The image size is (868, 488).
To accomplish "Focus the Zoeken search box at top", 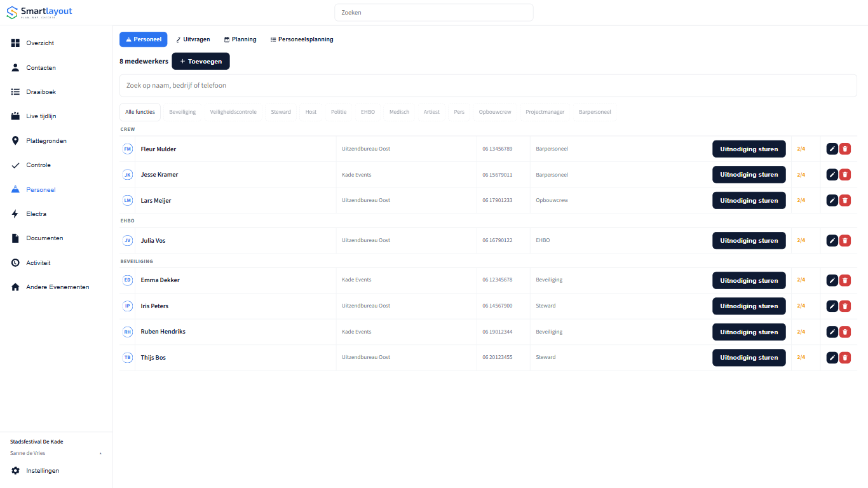I will click(434, 12).
